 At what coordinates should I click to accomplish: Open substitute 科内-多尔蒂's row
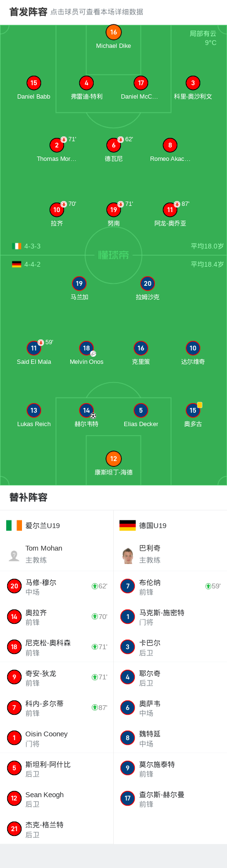pos(56,708)
